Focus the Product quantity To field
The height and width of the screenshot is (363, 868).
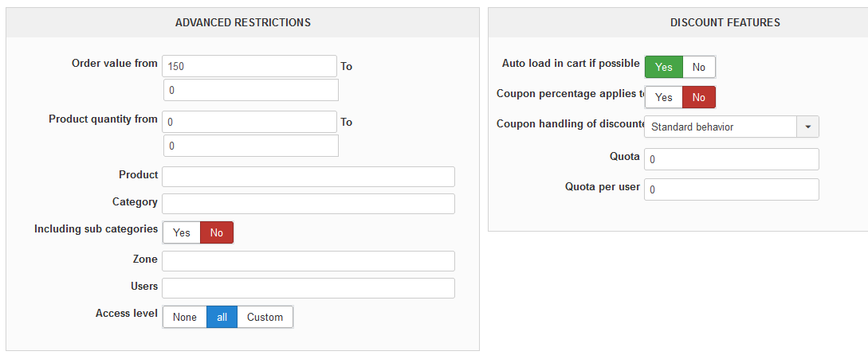coord(251,146)
